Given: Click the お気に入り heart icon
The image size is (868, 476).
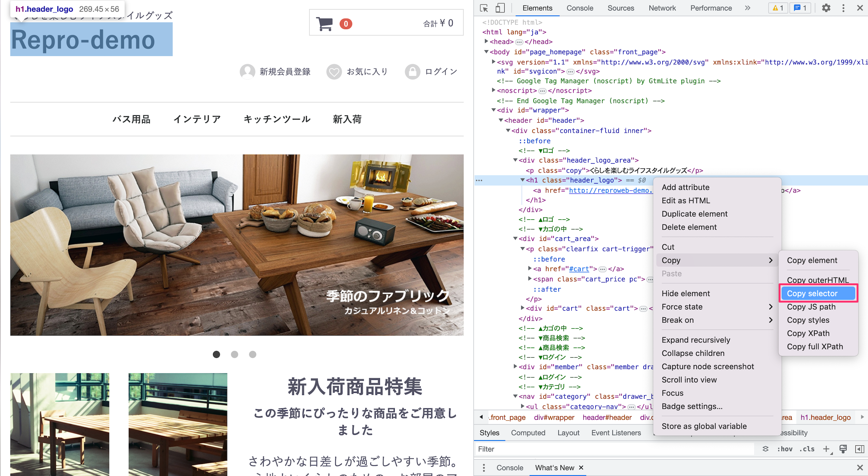Looking at the screenshot, I should click(x=334, y=71).
